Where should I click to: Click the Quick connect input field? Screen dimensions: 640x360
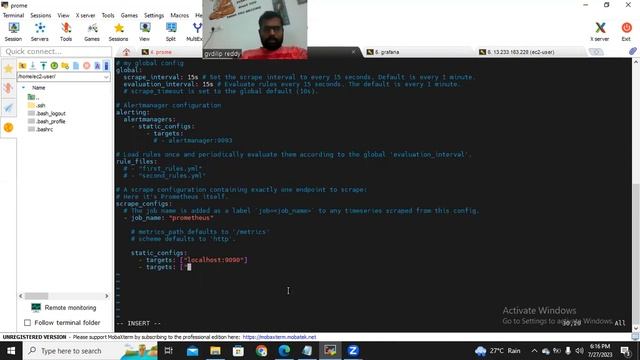click(56, 51)
